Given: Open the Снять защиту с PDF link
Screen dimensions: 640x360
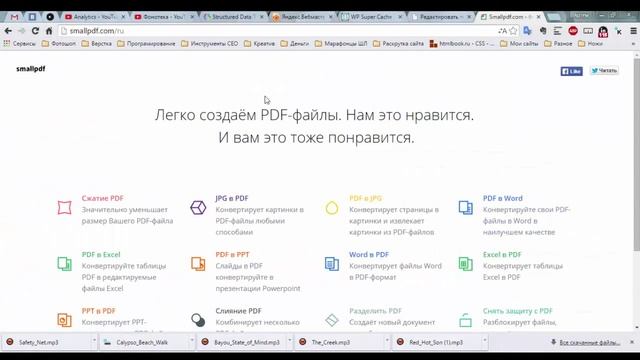Looking at the screenshot, I should pos(518,311).
